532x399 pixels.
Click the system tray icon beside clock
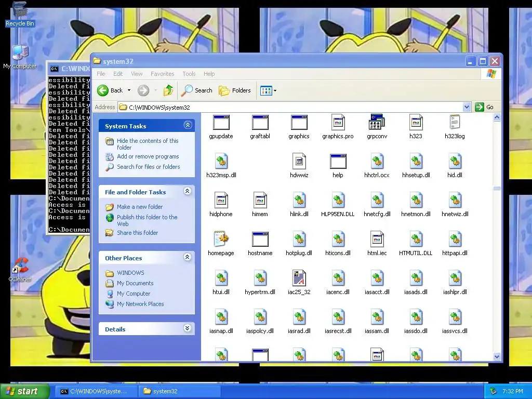point(494,391)
